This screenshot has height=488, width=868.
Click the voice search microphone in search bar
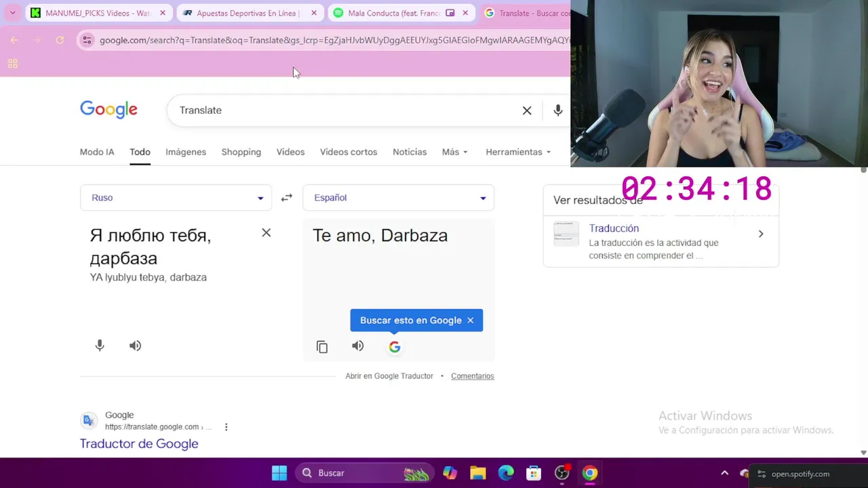click(558, 110)
